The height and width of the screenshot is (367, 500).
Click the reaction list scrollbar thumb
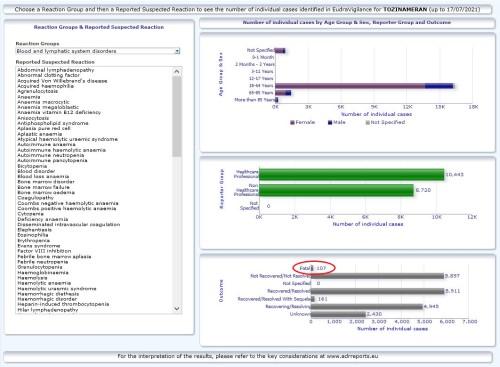pos(177,116)
